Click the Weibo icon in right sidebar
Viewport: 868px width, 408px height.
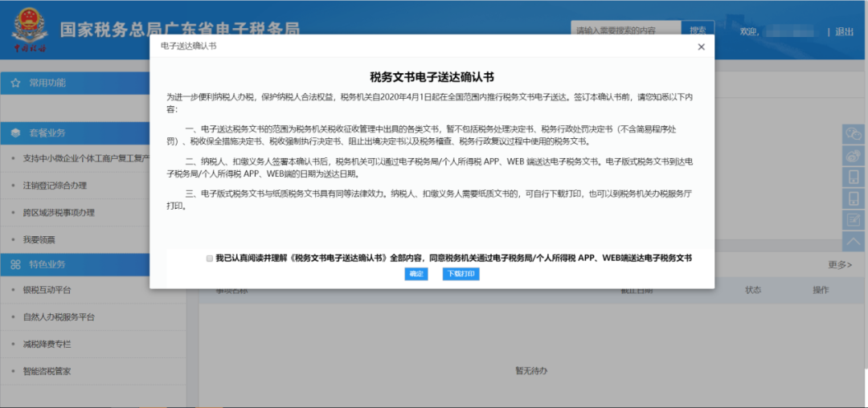[854, 155]
